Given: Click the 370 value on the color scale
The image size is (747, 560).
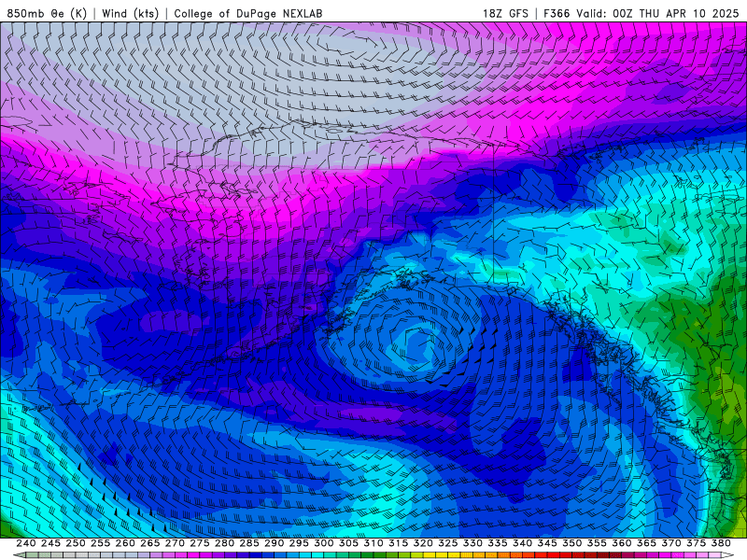Looking at the screenshot, I should pyautogui.click(x=671, y=543).
